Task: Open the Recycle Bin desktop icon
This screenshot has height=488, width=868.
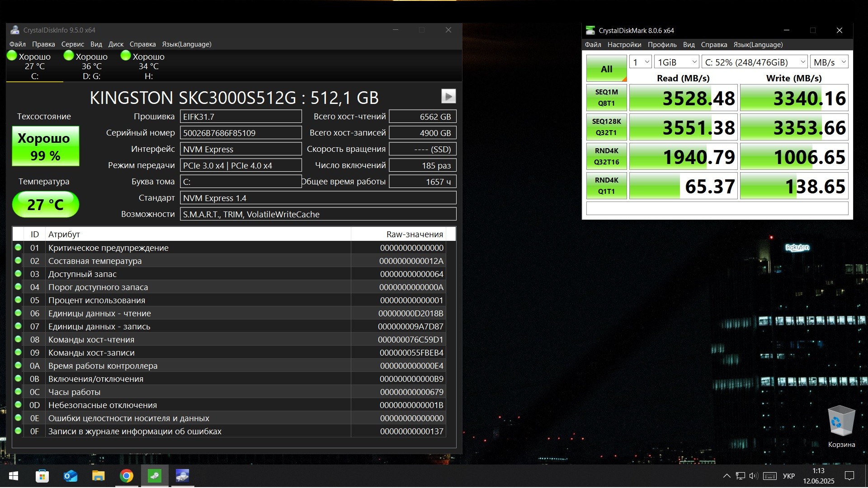Action: click(841, 427)
